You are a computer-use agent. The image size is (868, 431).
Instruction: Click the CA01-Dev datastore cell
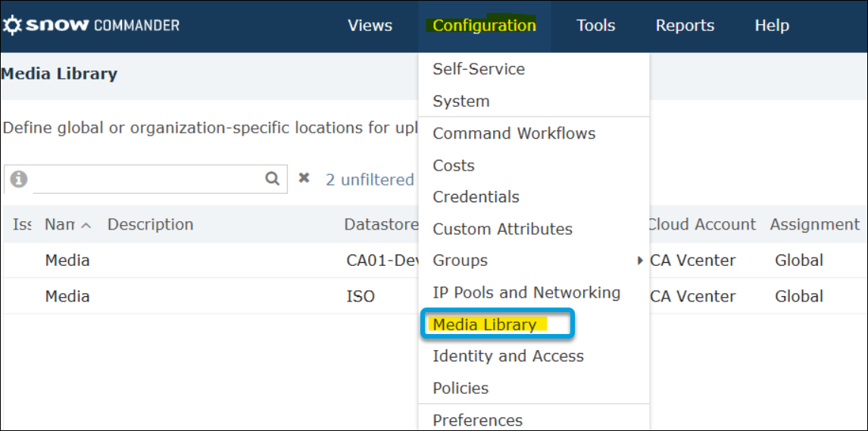pyautogui.click(x=382, y=260)
